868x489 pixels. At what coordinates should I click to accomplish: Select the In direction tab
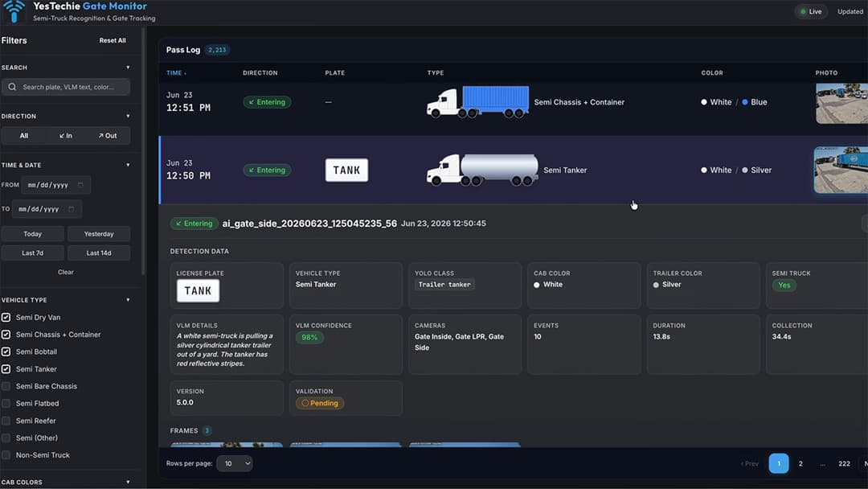click(66, 136)
